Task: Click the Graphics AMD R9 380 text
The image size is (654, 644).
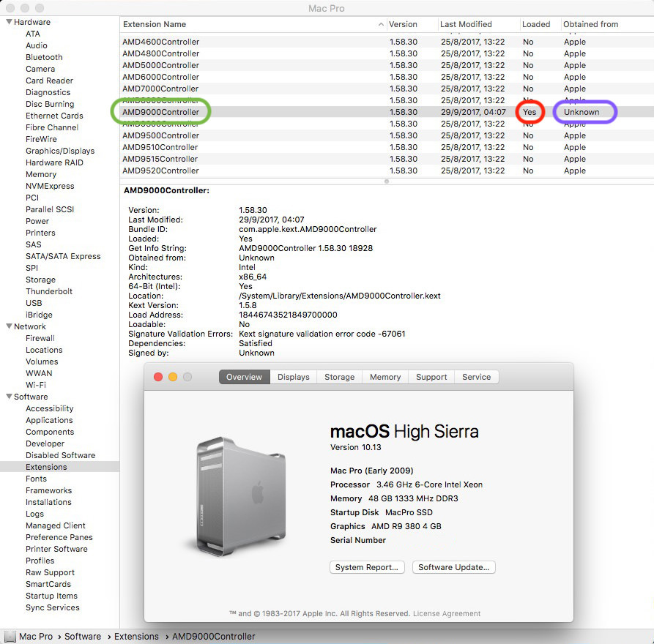Action: tap(386, 526)
